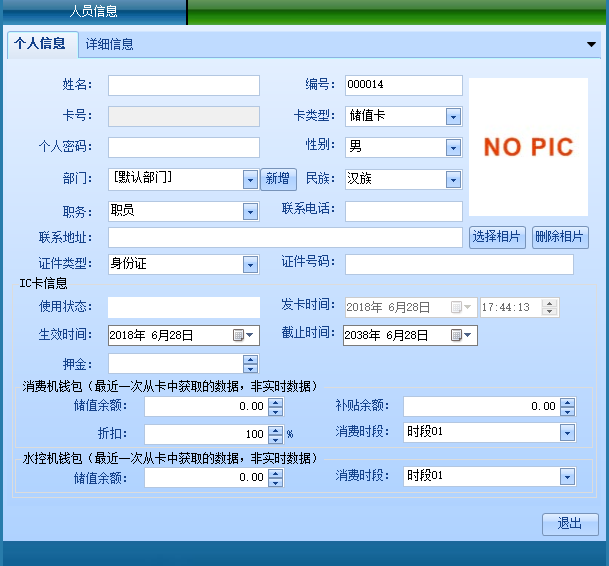The height and width of the screenshot is (566, 609).
Task: Increase 消费机 储值余额 with up arrow
Action: 276,402
